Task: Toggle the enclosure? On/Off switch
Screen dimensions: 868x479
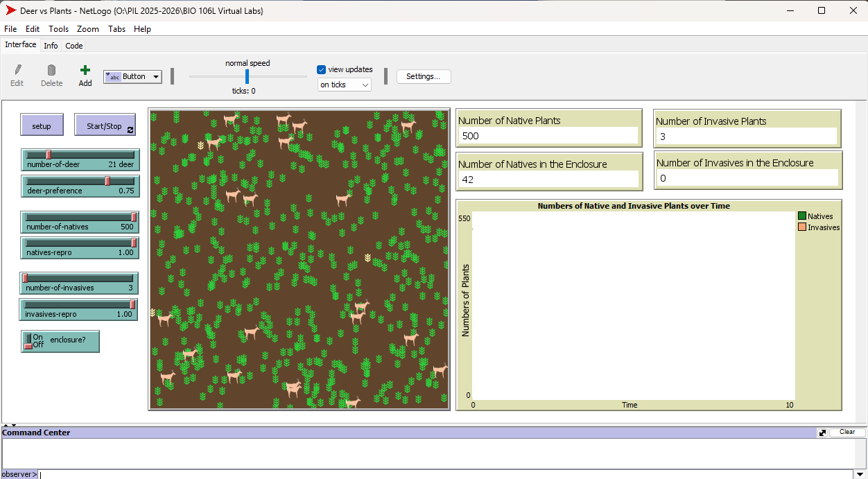Action: pyautogui.click(x=29, y=340)
